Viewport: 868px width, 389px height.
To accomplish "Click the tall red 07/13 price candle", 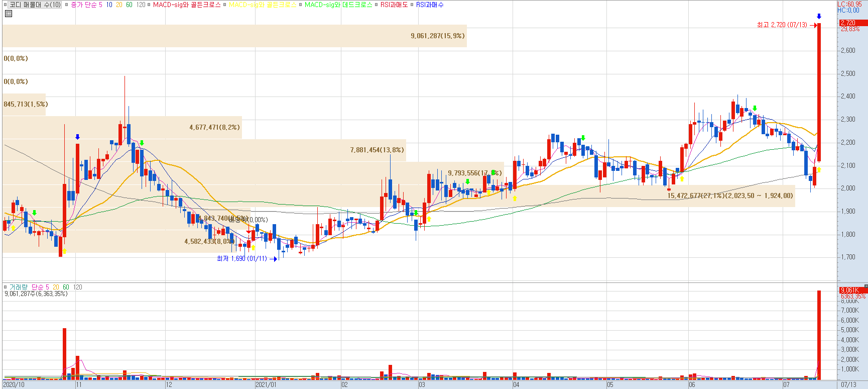I will pos(819,92).
